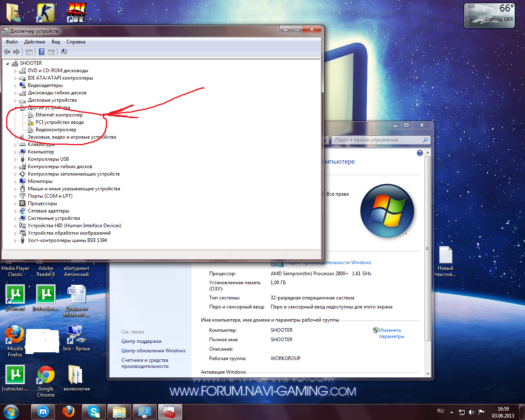Collapse the SHOOTER root node

(8, 64)
